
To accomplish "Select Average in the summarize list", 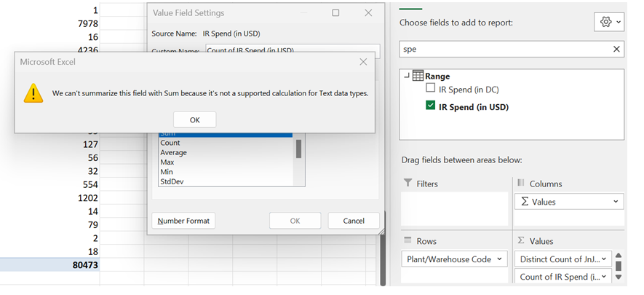I will [x=226, y=152].
